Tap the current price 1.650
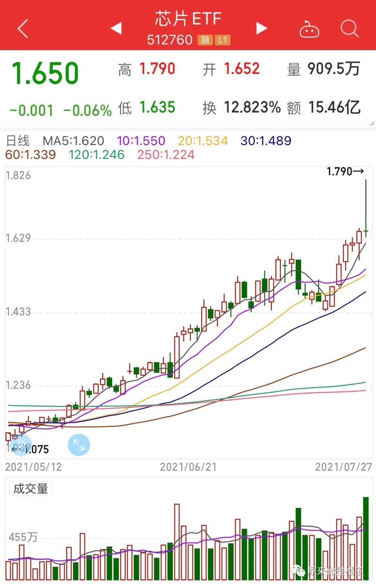Image resolution: width=376 pixels, height=588 pixels. click(45, 73)
